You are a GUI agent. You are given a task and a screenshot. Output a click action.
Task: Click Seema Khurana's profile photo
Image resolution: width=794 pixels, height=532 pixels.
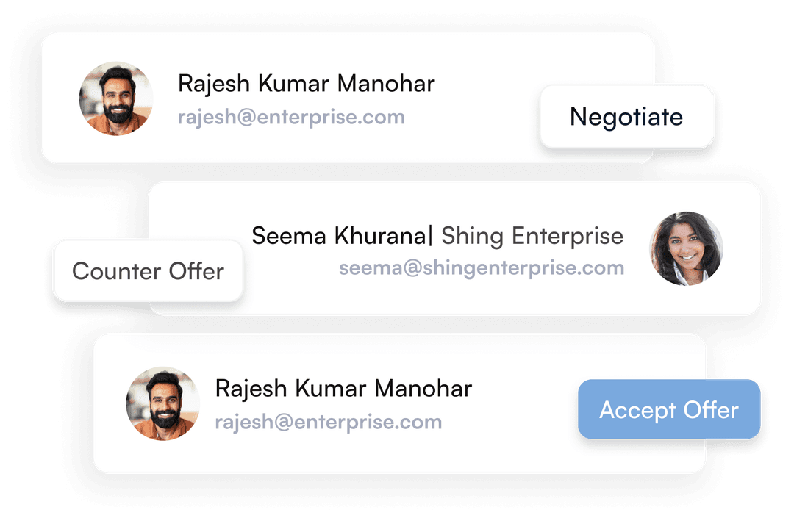coord(686,248)
